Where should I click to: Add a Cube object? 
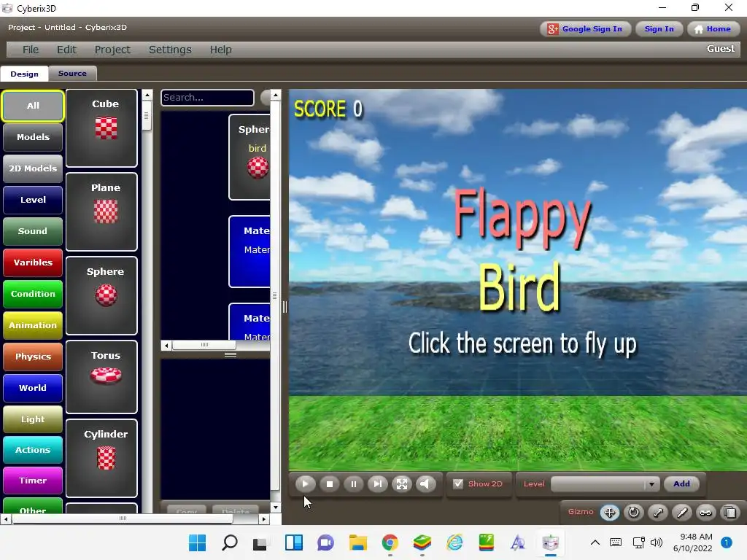(101, 128)
